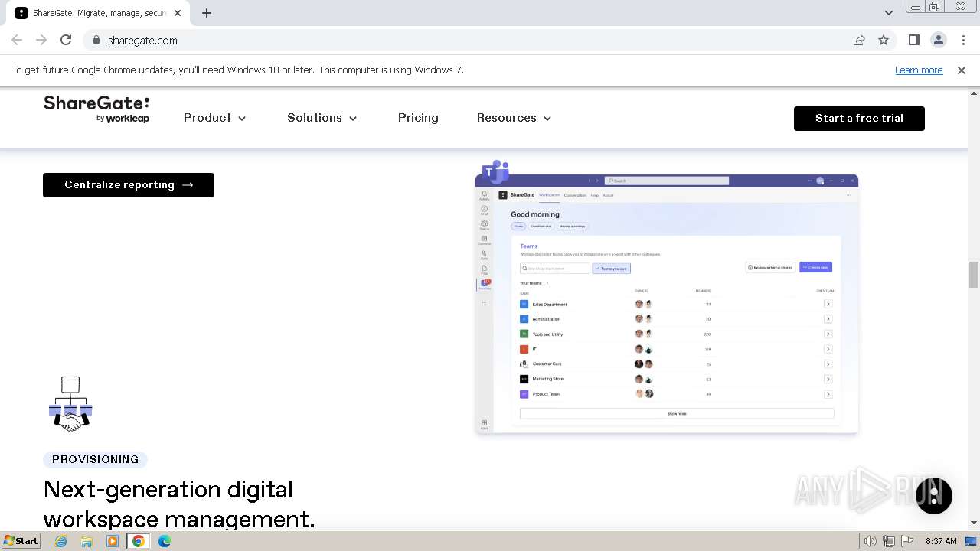Follow the Learn more link
Screen dimensions: 980x551
[x=919, y=70]
